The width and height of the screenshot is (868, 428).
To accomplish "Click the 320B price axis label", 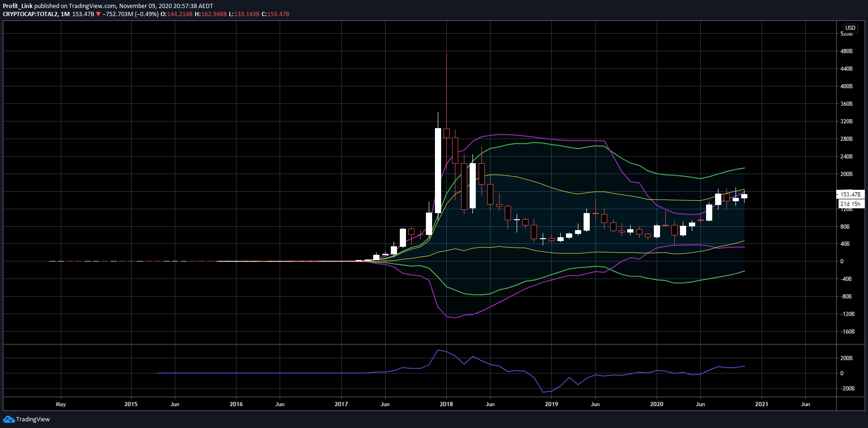I will tap(846, 121).
